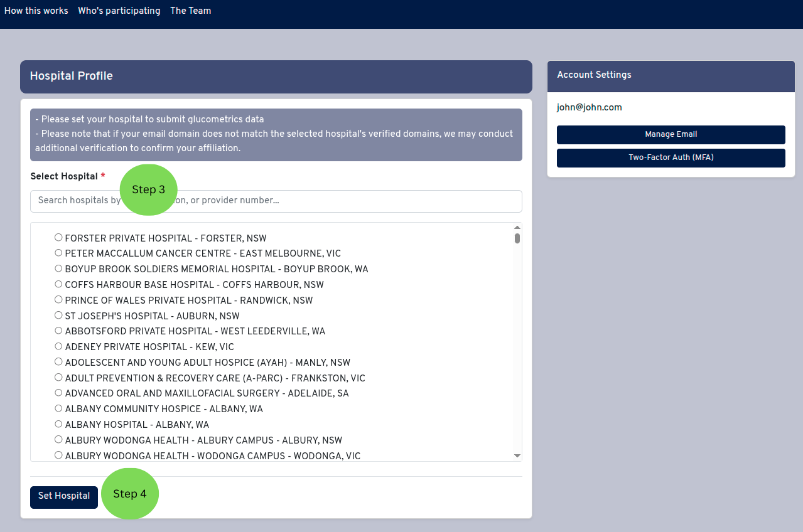Viewport: 803px width, 532px height.
Task: Select Forster Private Hospital radio button
Action: click(x=58, y=238)
